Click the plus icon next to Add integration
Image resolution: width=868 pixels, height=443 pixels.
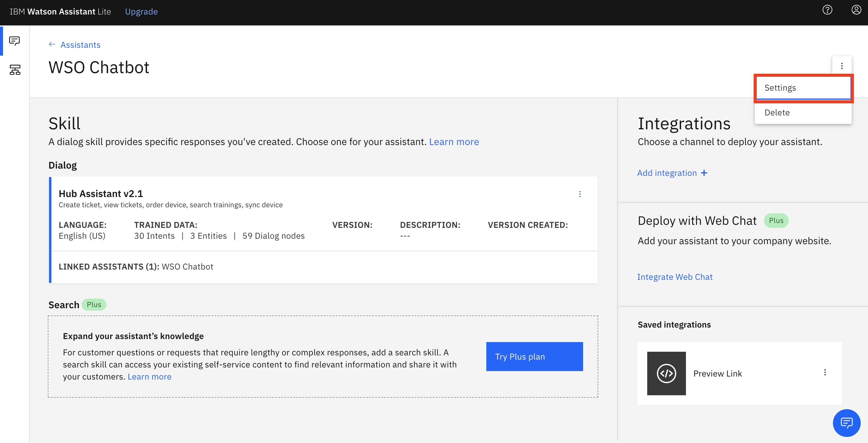point(704,173)
